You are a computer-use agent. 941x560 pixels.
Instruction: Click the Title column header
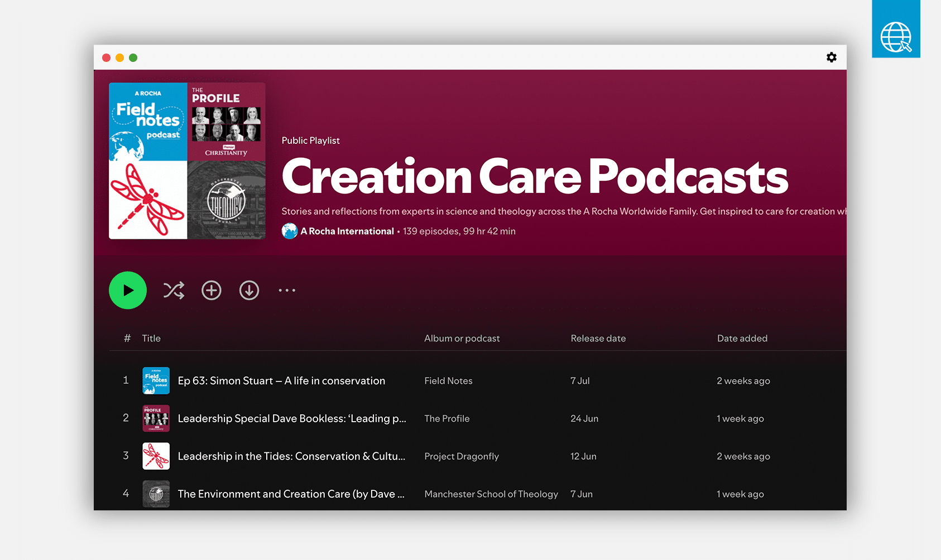coord(151,338)
